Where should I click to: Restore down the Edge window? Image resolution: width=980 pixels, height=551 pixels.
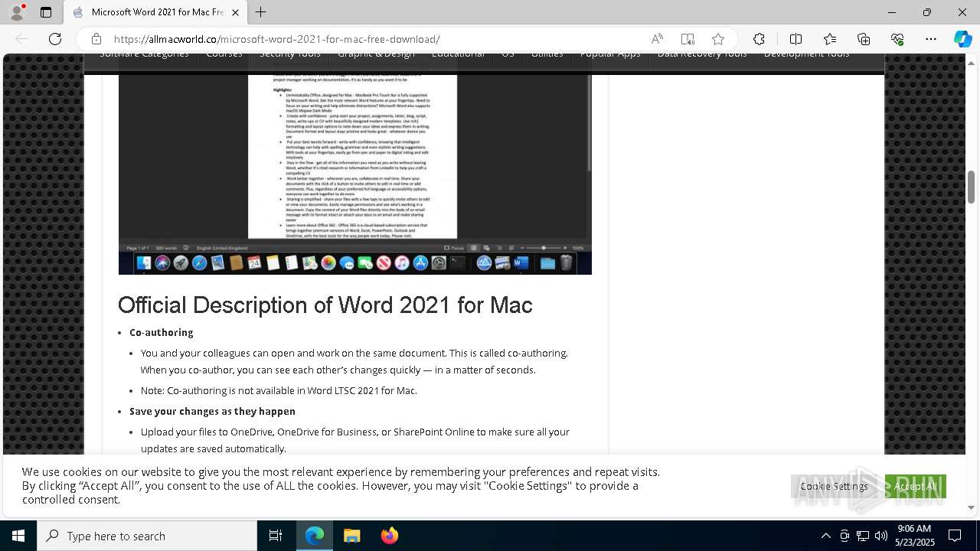927,12
